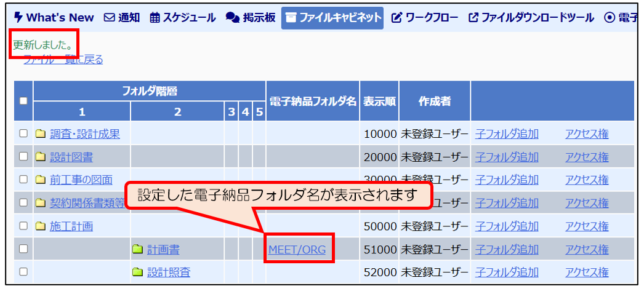Click the lightning icon beside What's New

point(18,18)
